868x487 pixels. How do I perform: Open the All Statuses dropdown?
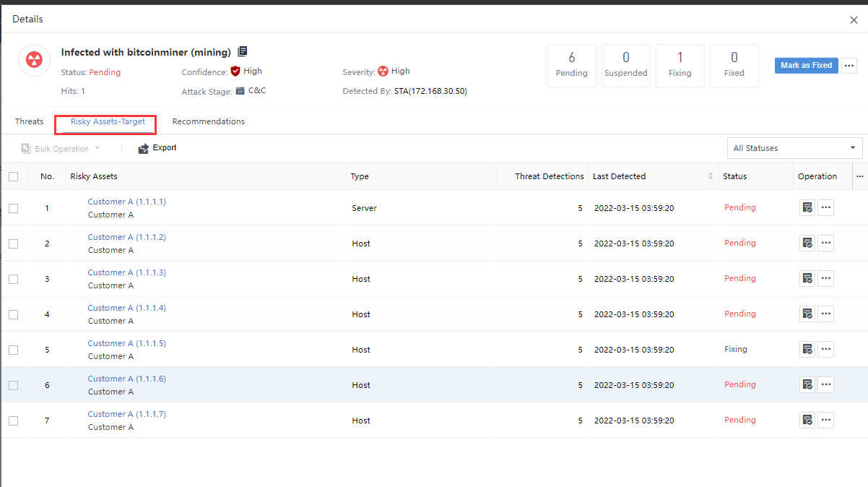point(794,148)
